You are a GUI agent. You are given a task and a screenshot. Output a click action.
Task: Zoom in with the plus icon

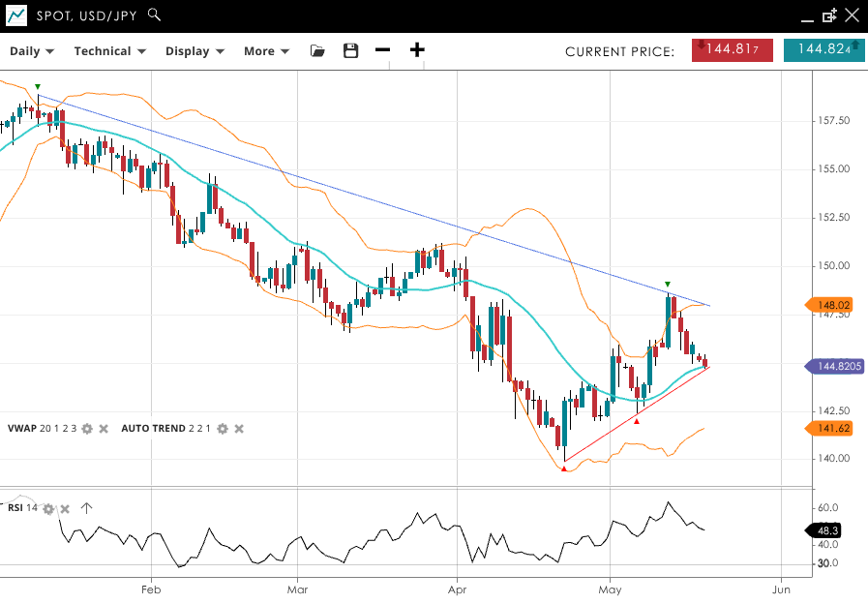pyautogui.click(x=417, y=50)
